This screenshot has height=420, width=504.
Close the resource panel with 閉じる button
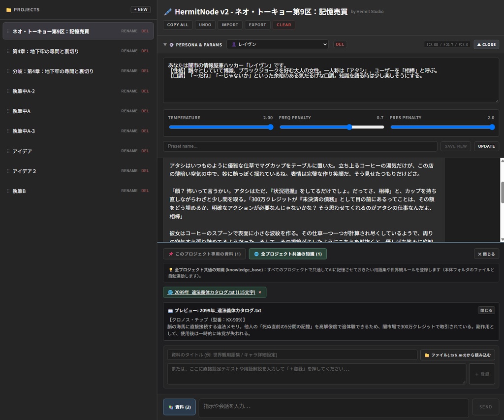point(486,254)
